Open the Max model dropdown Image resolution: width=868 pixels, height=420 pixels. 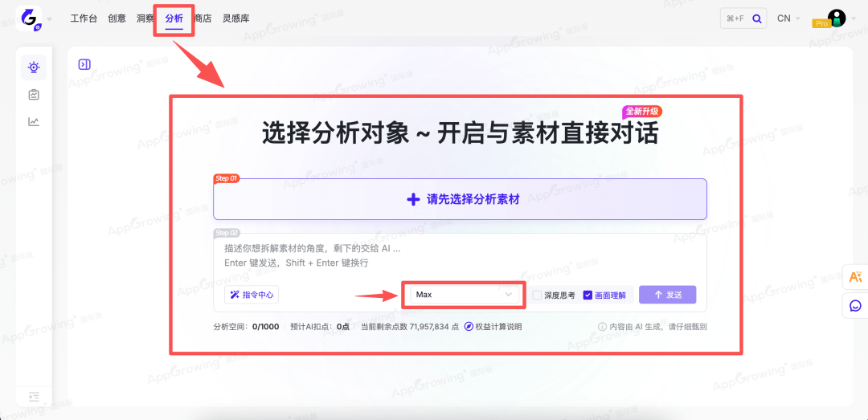coord(464,295)
